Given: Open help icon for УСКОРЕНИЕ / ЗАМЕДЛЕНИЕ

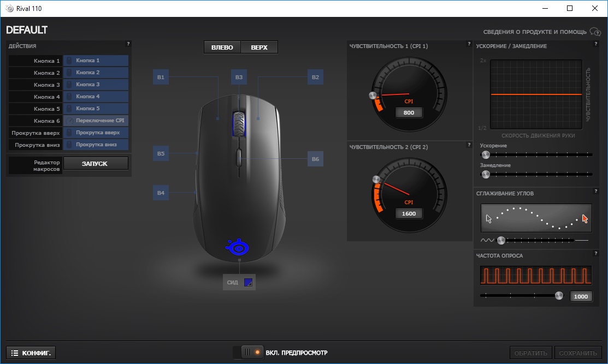Looking at the screenshot, I should [595, 44].
